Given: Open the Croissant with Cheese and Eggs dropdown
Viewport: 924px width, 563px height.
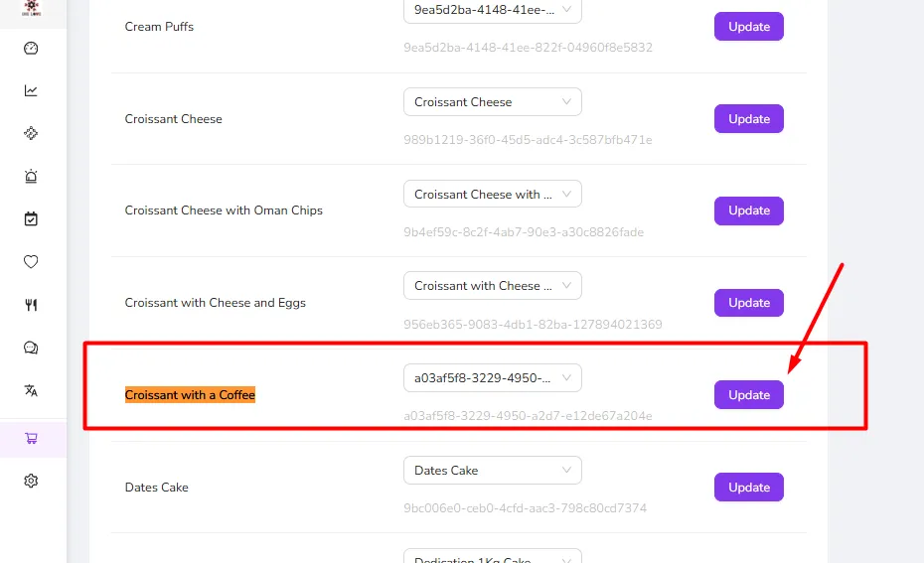Looking at the screenshot, I should [493, 286].
